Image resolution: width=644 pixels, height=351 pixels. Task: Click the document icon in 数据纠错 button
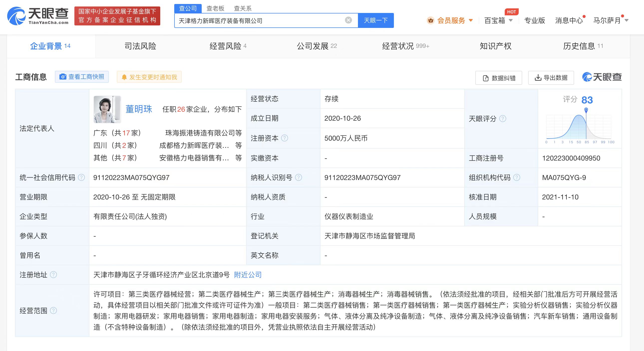point(485,78)
